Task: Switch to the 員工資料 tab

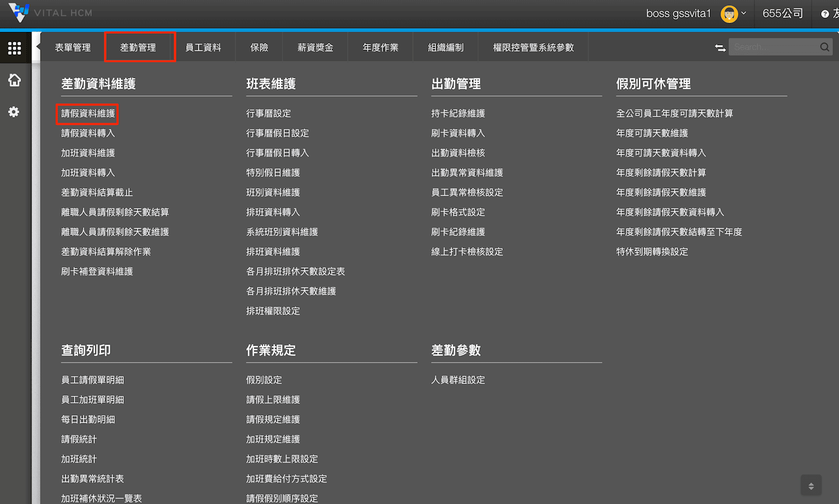Action: [x=203, y=47]
